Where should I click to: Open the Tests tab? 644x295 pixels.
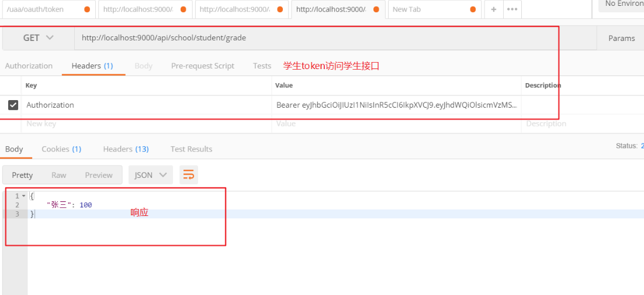coord(262,66)
